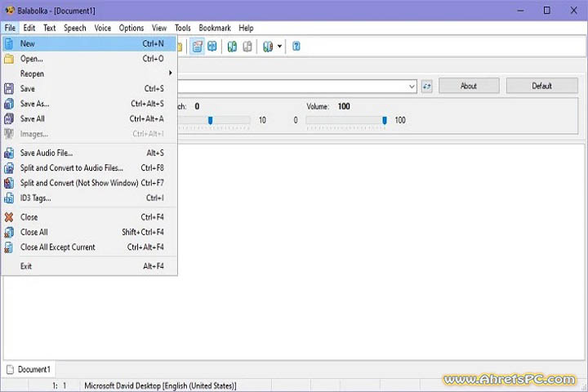This screenshot has width=588, height=392.
Task: Click the book icon left of dropdown arrow
Action: coord(268,47)
